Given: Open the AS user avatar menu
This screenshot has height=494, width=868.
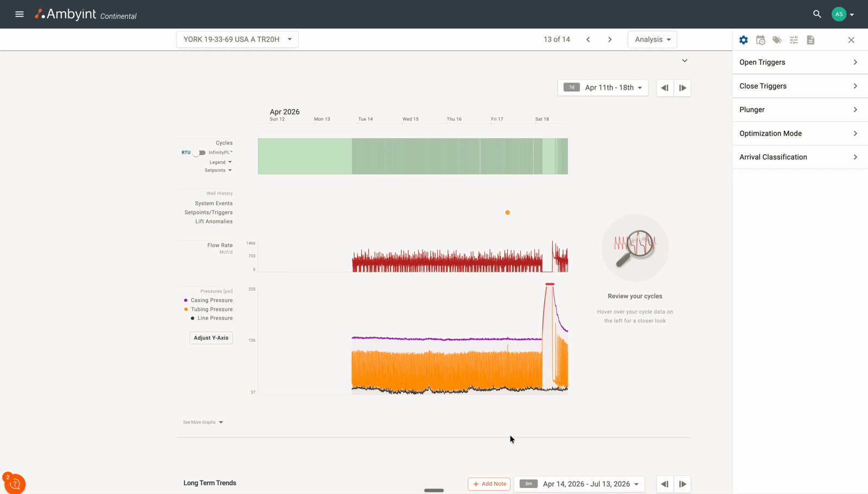Looking at the screenshot, I should (x=839, y=14).
